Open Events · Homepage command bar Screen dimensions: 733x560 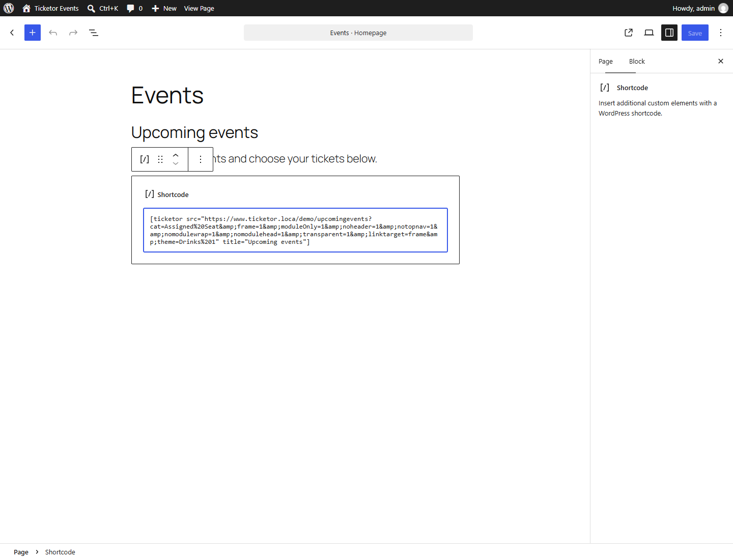(x=358, y=33)
